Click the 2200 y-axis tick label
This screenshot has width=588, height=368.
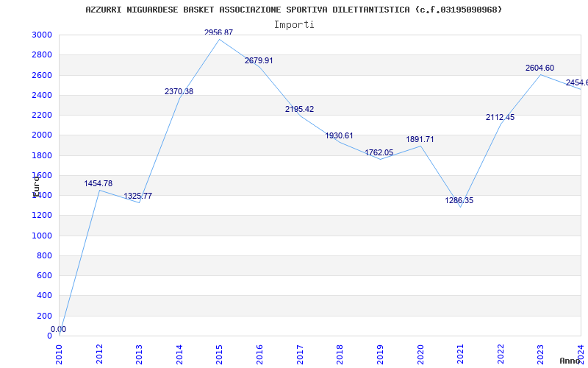[42, 115]
